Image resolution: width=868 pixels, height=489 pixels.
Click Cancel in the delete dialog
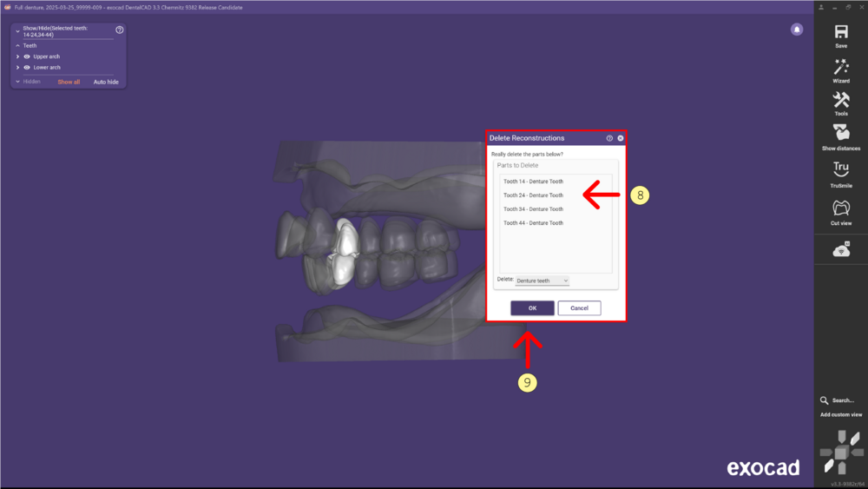coord(579,308)
